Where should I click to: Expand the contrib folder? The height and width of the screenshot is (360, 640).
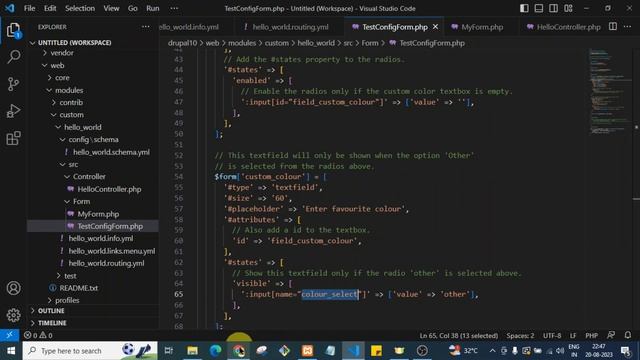(x=71, y=102)
